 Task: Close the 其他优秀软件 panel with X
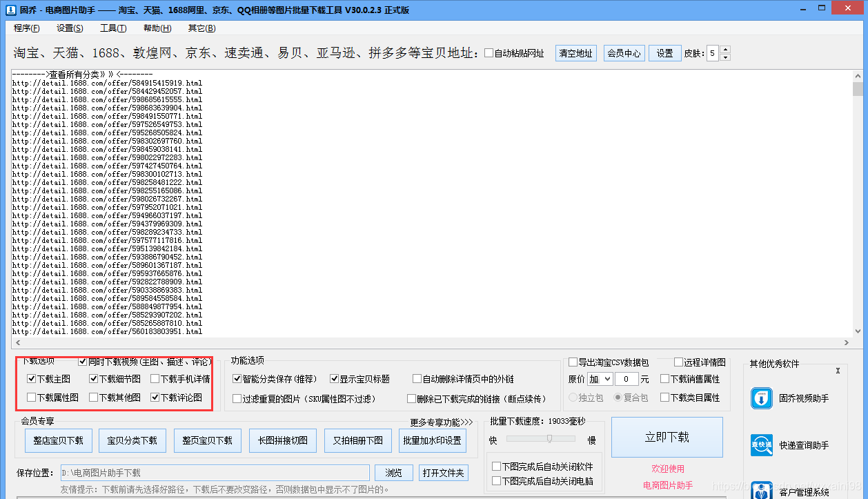[x=838, y=371]
